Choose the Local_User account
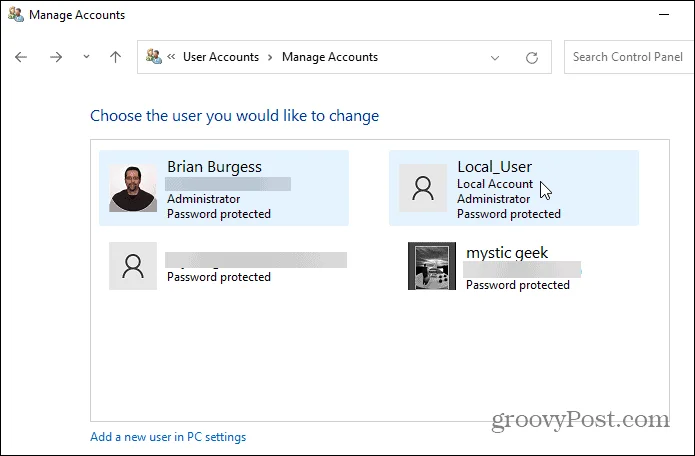 coord(514,188)
